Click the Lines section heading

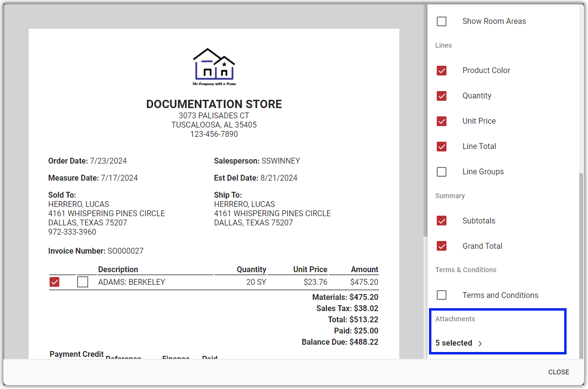[444, 46]
